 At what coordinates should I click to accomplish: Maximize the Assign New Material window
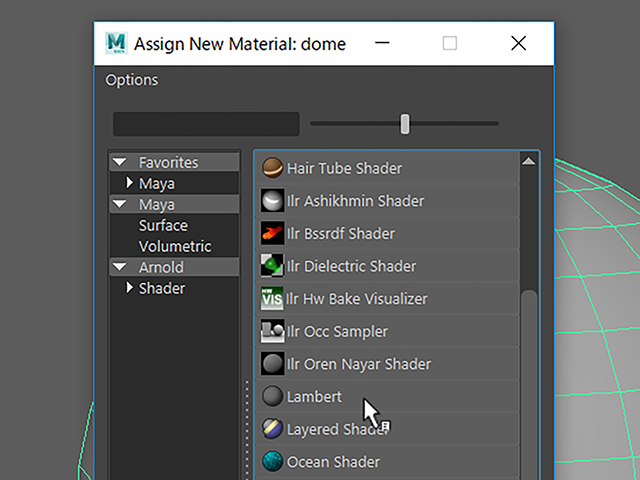click(x=450, y=43)
